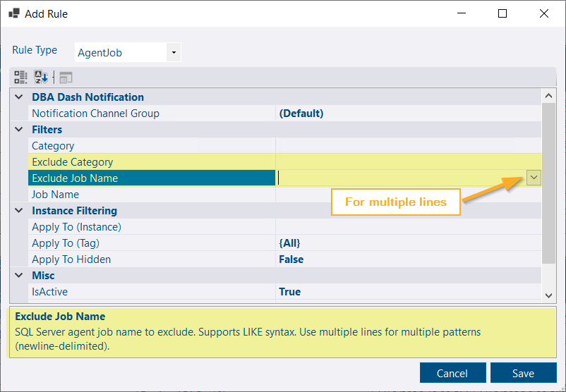Open the Exclude Job Name multiline dropdown arrow
The image size is (566, 392).
coord(534,178)
